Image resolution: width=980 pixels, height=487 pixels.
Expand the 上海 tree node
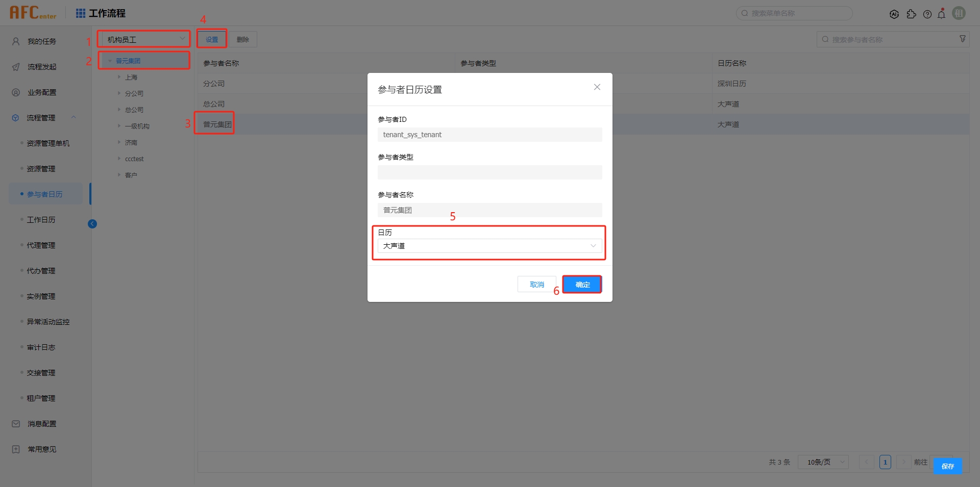click(119, 77)
